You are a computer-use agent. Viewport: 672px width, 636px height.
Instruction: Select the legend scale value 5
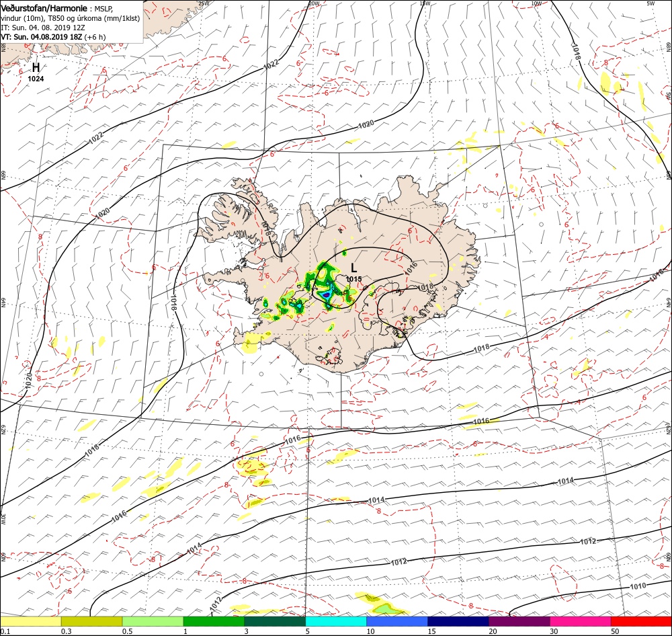click(307, 631)
